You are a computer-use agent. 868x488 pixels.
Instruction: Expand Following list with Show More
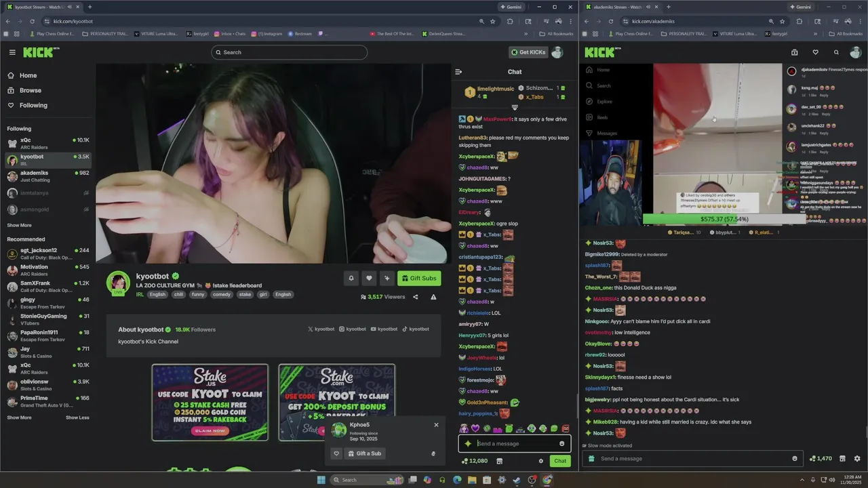pos(19,225)
